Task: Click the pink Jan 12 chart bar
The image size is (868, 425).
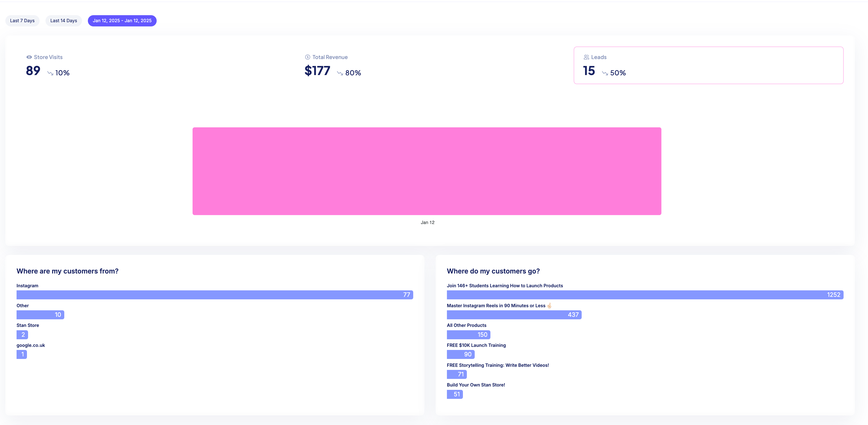Action: [427, 171]
